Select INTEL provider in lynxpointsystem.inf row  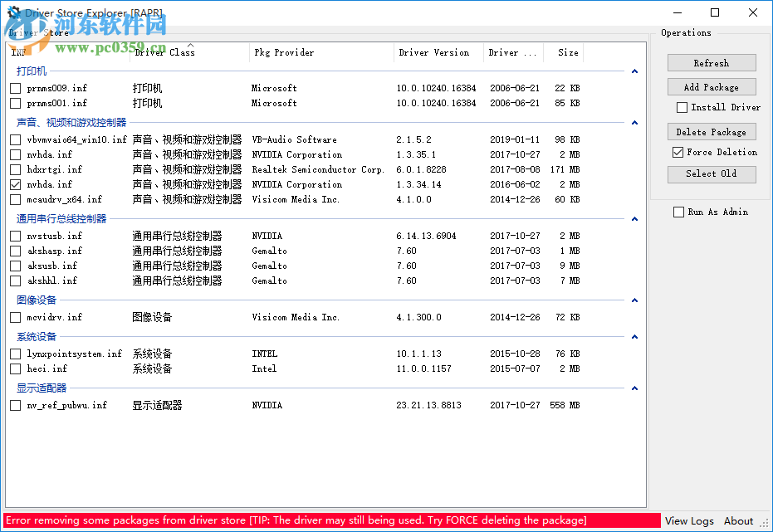tap(265, 354)
